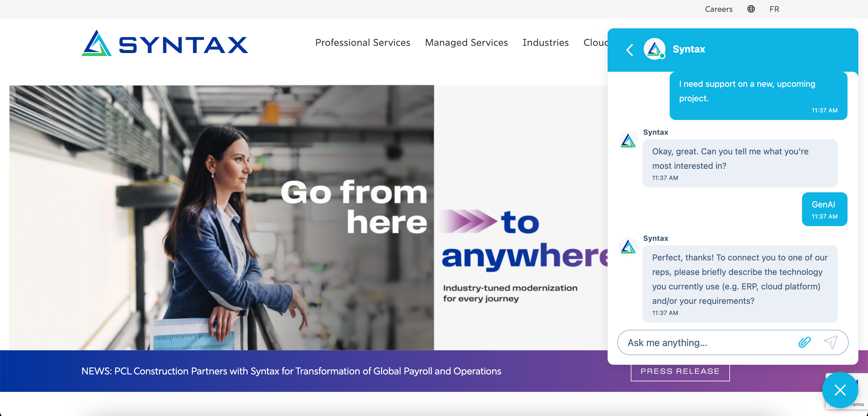Viewport: 868px width, 416px height.
Task: Send message with paper plane icon
Action: click(x=831, y=342)
